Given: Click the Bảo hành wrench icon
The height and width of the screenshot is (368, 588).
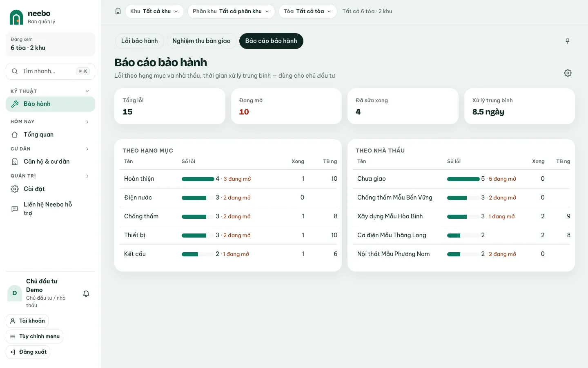Looking at the screenshot, I should click(15, 104).
